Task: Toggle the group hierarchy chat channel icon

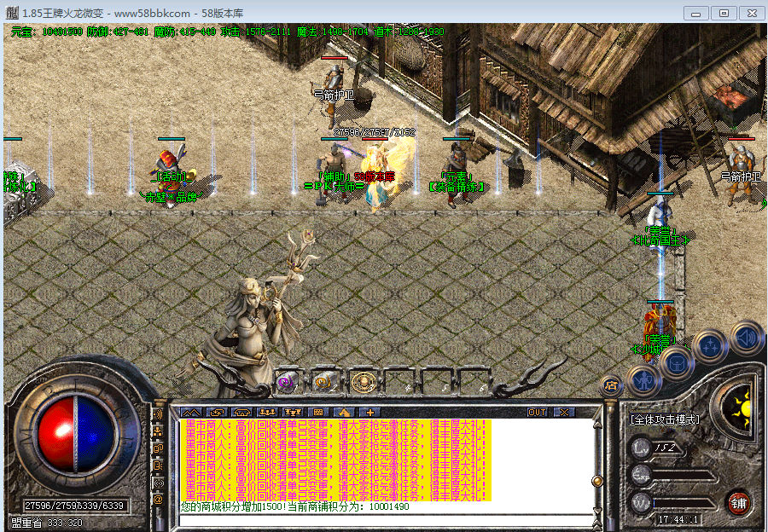Action: pyautogui.click(x=158, y=431)
